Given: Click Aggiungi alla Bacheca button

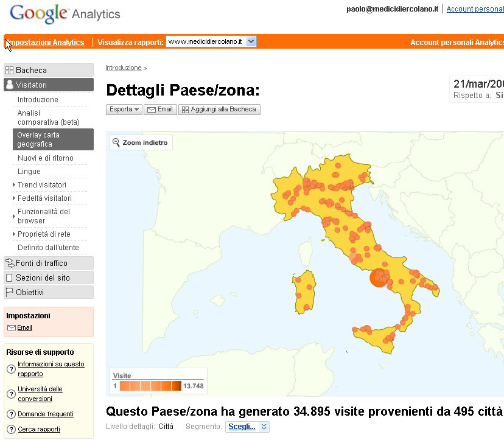Looking at the screenshot, I should click(219, 110).
